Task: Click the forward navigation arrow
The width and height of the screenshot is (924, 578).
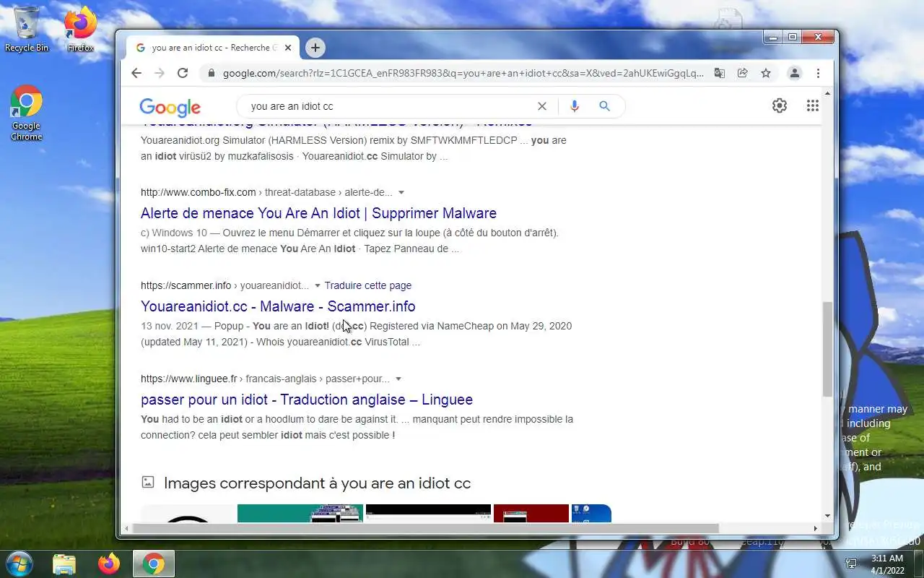Action: (x=160, y=73)
